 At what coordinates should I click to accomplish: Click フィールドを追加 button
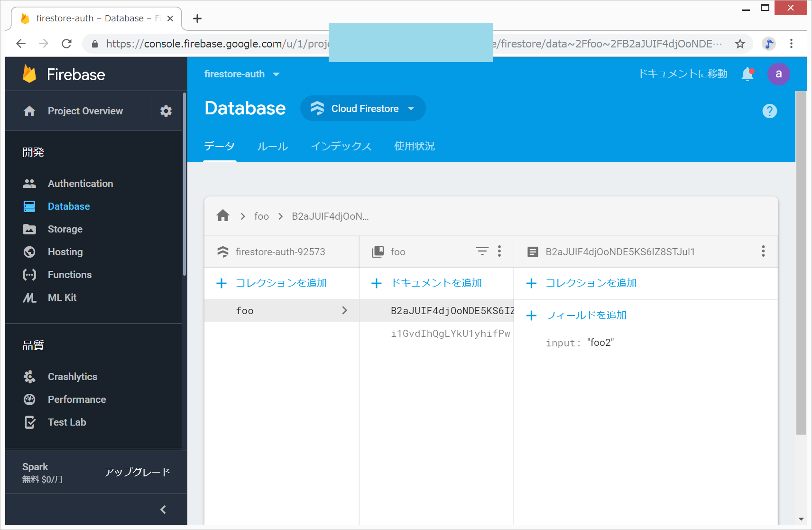click(x=577, y=316)
